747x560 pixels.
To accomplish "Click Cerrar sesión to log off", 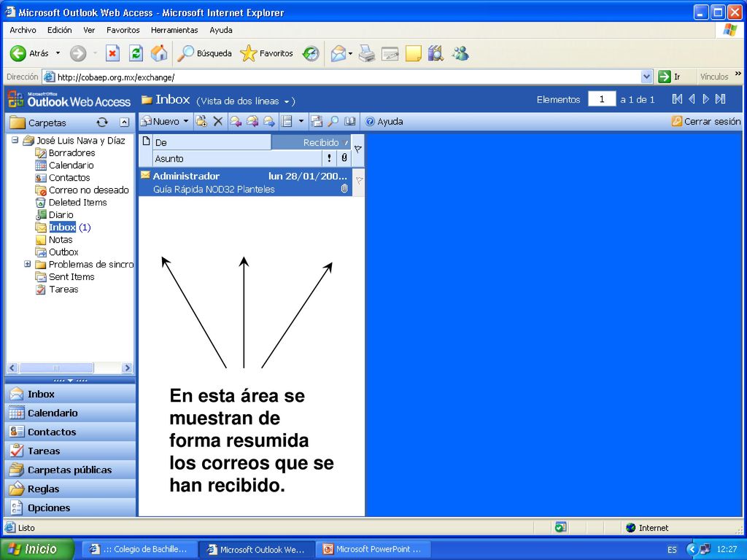I will click(706, 122).
